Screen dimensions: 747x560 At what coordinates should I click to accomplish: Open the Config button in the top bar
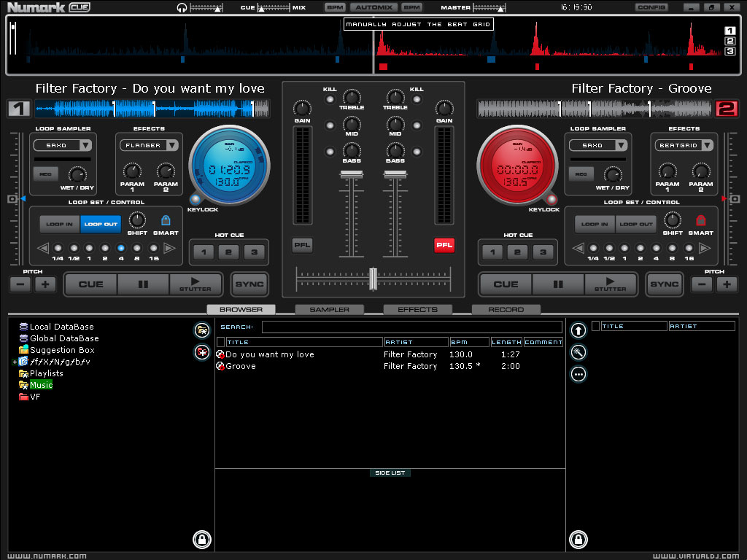(x=650, y=7)
